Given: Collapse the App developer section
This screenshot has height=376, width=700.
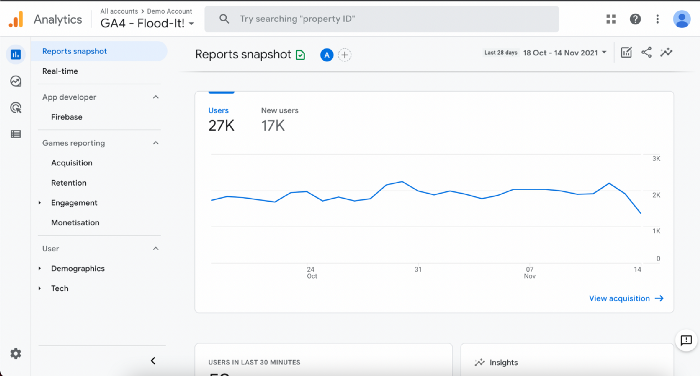Looking at the screenshot, I should pyautogui.click(x=156, y=97).
